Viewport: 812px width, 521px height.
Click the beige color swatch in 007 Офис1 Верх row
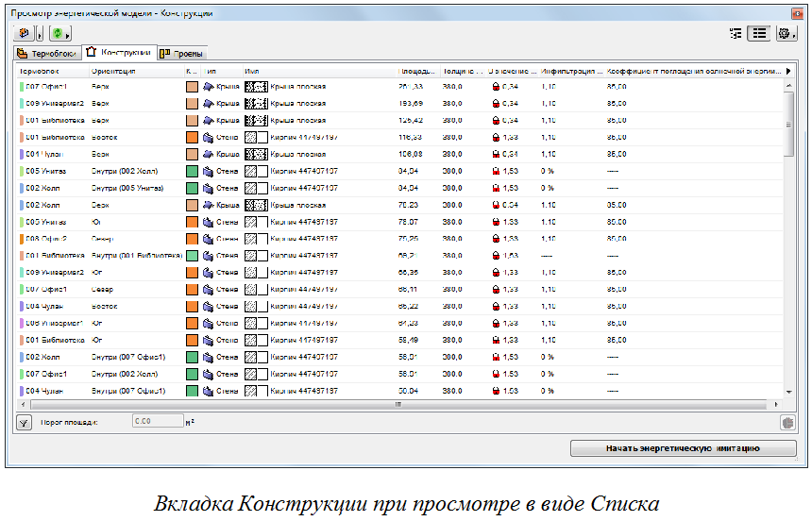192,87
